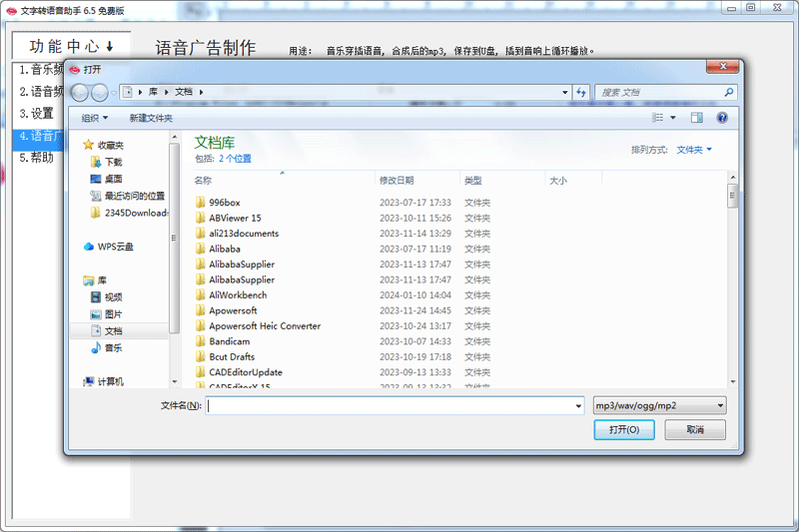This screenshot has height=532, width=799.
Task: Select 2. 语音 item in main window menu
Action: pyautogui.click(x=41, y=91)
